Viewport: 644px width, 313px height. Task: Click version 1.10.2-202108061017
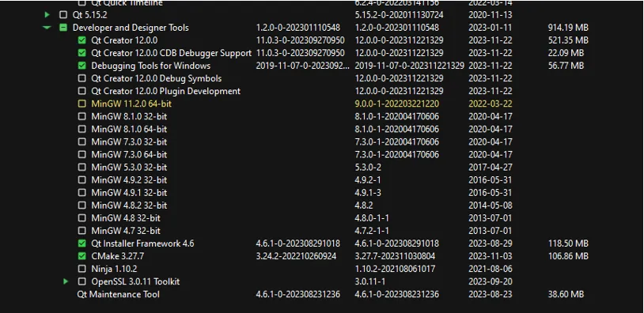coord(395,269)
